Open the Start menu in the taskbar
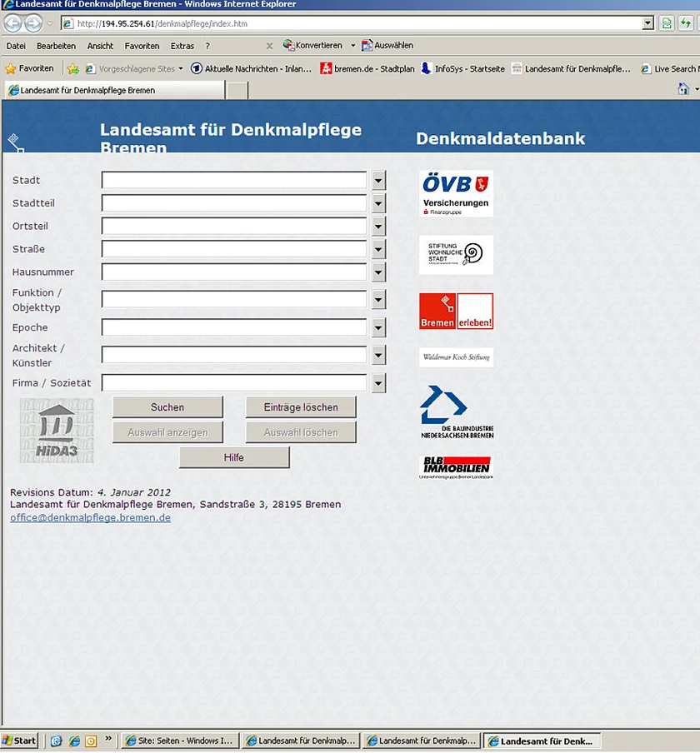The height and width of the screenshot is (753, 700). (19, 740)
